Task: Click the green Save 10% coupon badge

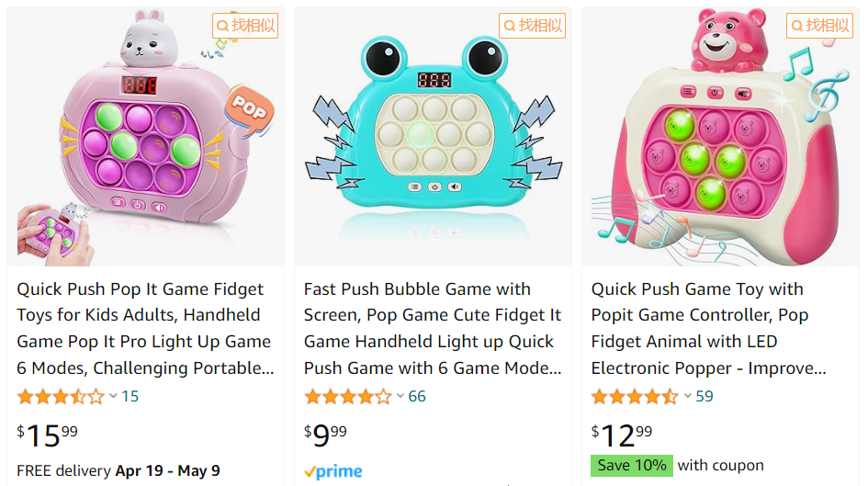Action: (x=632, y=466)
